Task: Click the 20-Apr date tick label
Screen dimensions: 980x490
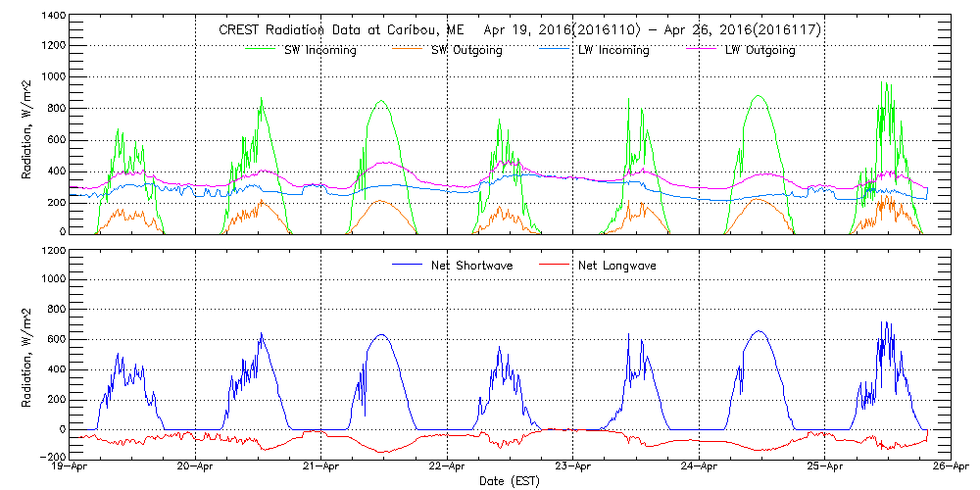Action: pos(196,468)
